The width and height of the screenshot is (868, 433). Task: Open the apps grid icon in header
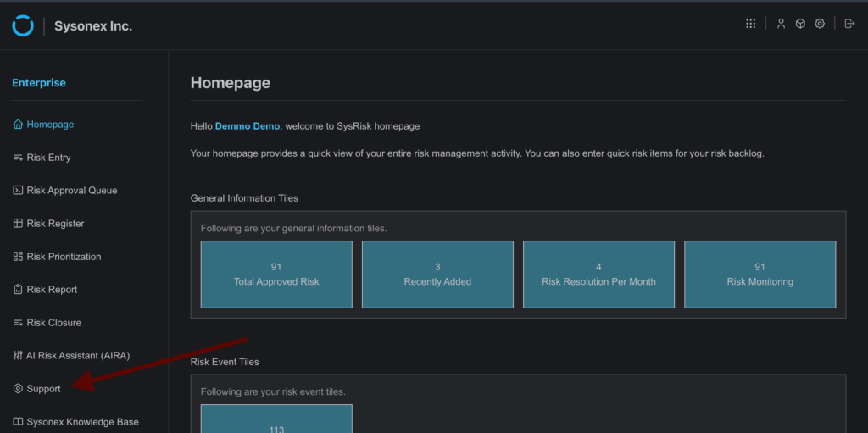750,24
